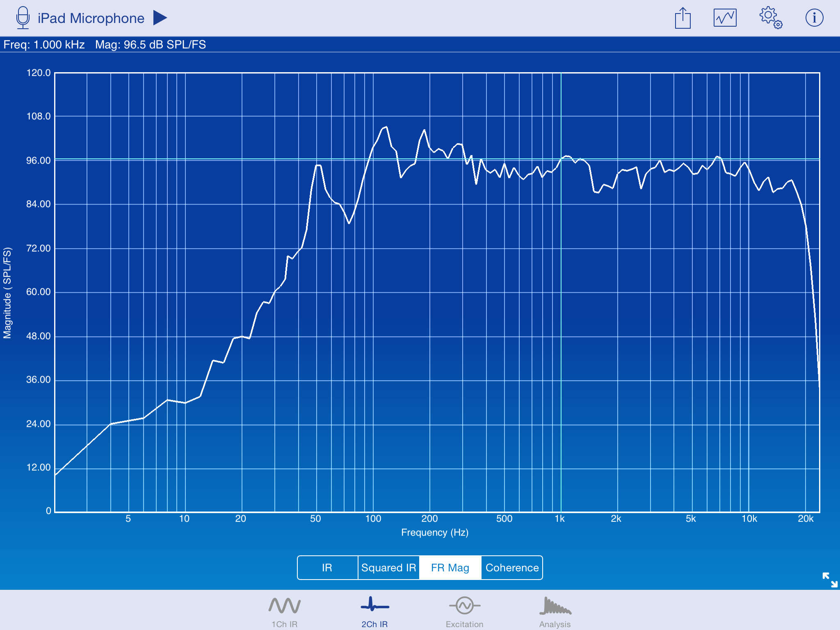Tap the microphone input icon

(23, 18)
